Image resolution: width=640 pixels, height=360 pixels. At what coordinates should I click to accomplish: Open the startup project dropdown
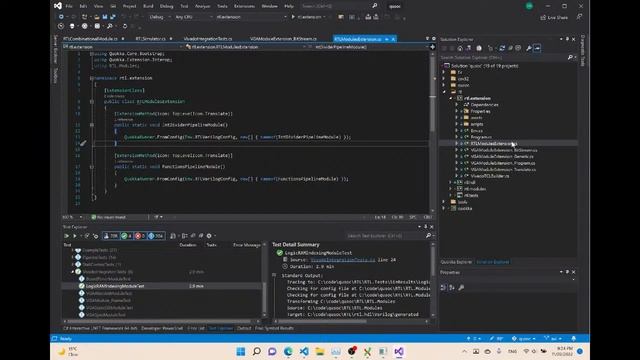[251, 17]
